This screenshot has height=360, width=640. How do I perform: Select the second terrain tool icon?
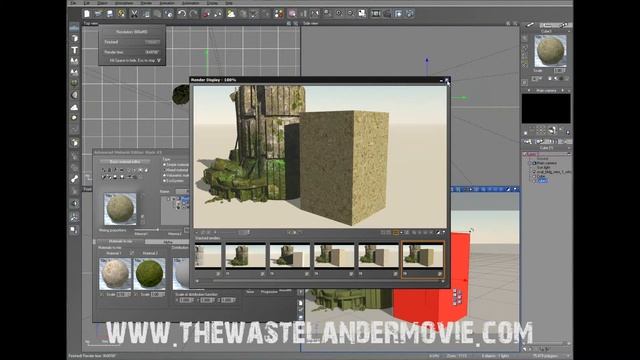[x=74, y=72]
